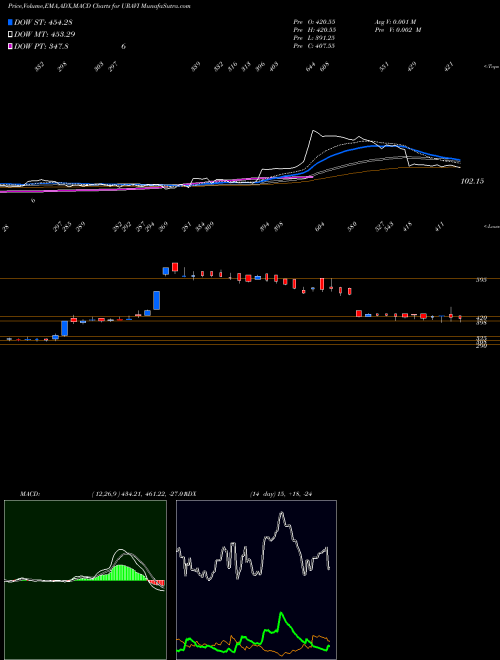Click the blue DOW ST legend swatch

10,22
